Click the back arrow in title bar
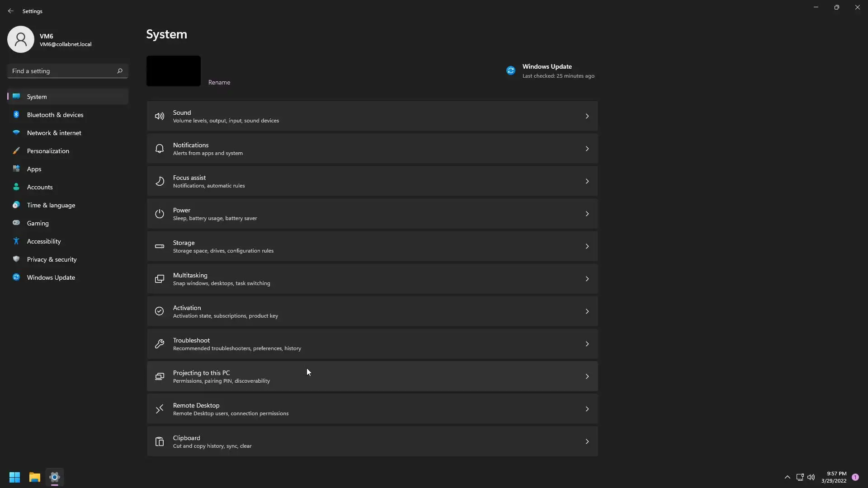The image size is (868, 488). (x=11, y=11)
